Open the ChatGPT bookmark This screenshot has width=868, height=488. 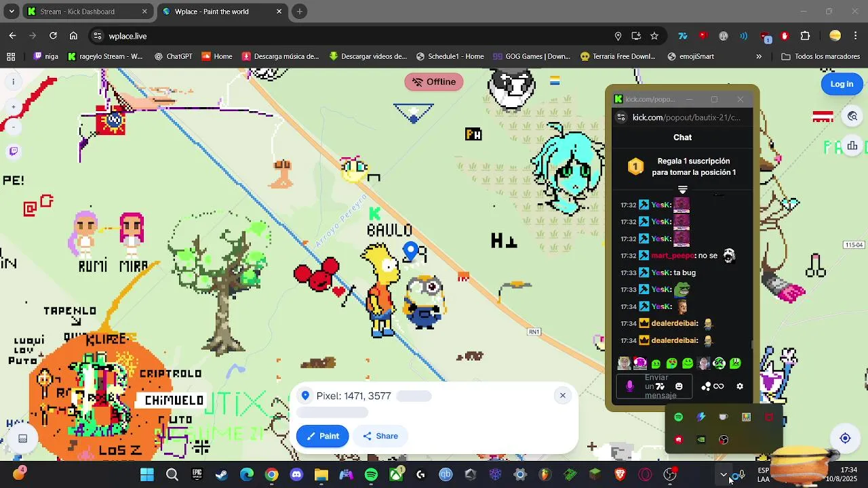tap(173, 57)
